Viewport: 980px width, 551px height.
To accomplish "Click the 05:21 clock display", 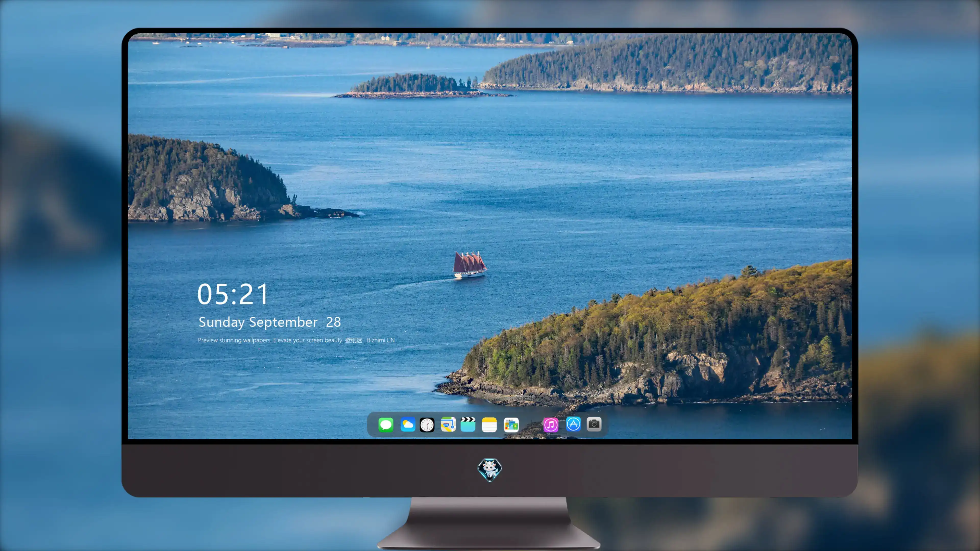I will (x=232, y=294).
